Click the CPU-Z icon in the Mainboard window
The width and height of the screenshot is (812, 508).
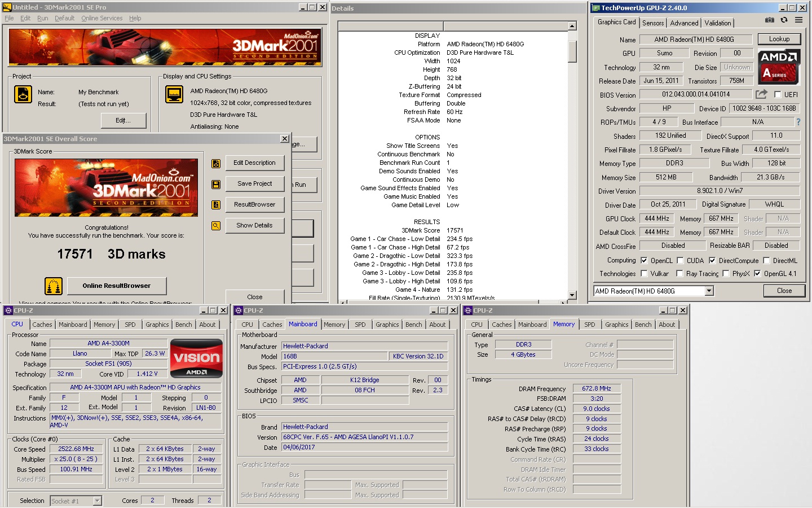click(x=239, y=310)
